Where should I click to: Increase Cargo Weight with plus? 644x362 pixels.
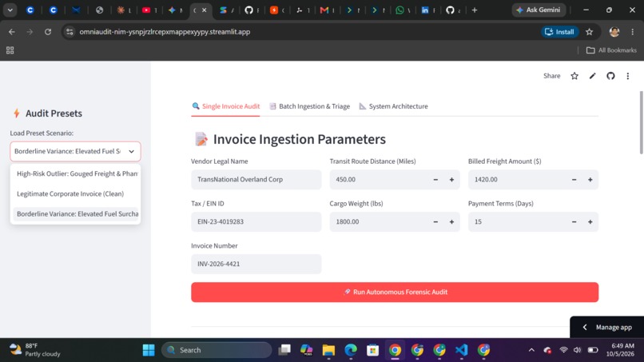pyautogui.click(x=451, y=222)
